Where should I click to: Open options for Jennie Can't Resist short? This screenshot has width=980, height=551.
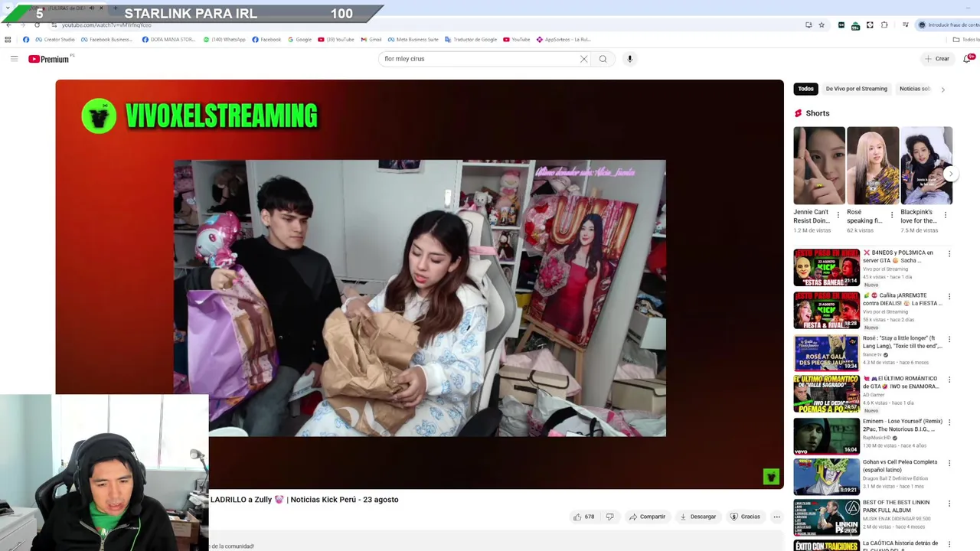[x=838, y=215]
